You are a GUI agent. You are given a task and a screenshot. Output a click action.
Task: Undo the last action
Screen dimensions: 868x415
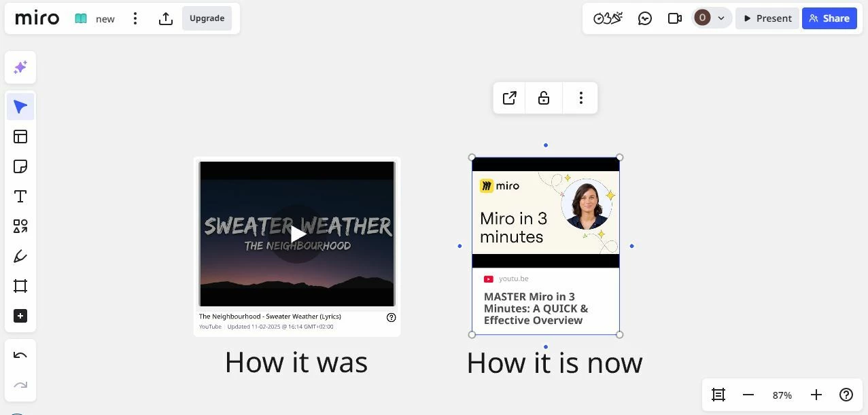20,355
